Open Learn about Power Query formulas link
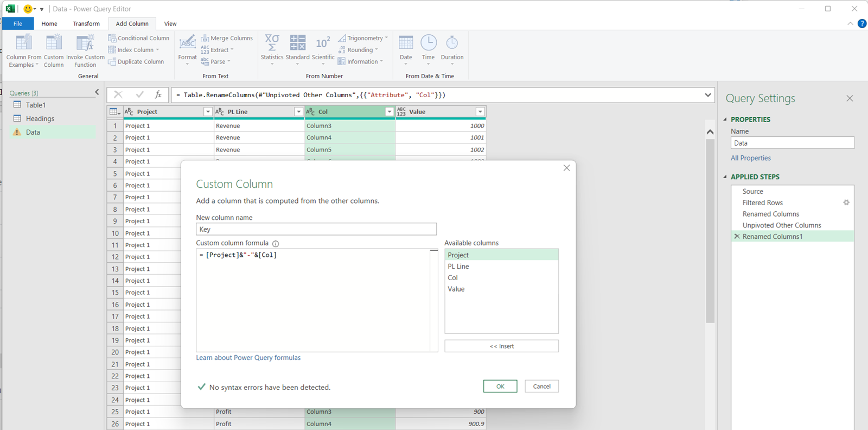Viewport: 868px width, 430px height. (x=248, y=358)
